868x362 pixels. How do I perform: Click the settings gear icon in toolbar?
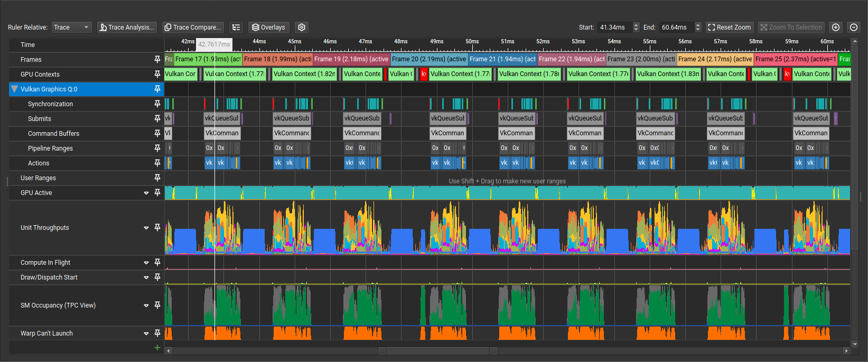point(302,27)
